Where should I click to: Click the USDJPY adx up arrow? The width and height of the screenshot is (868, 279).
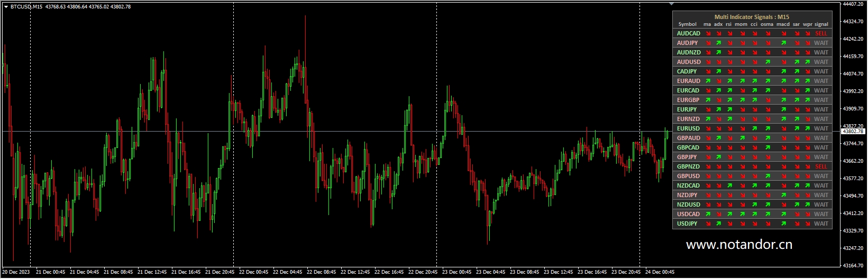718,224
